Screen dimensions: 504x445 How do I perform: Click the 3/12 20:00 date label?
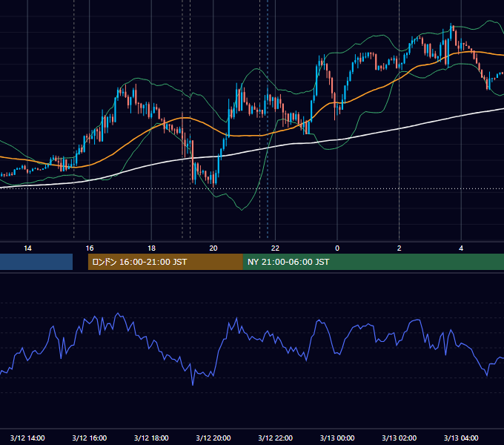[213, 438]
